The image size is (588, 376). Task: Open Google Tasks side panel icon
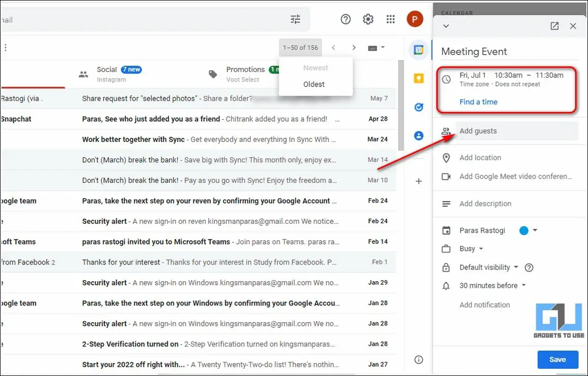point(419,107)
